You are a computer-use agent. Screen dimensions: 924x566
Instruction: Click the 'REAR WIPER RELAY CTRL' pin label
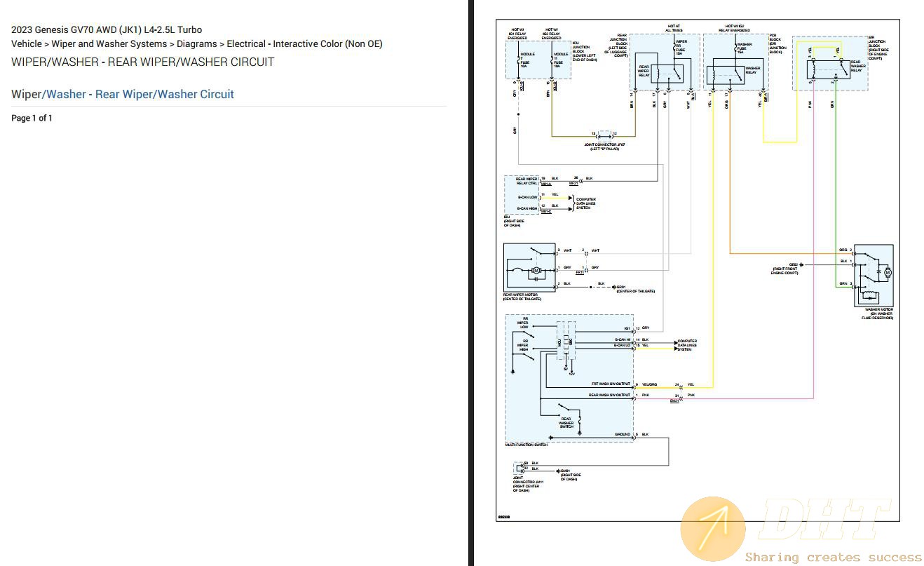pos(526,181)
